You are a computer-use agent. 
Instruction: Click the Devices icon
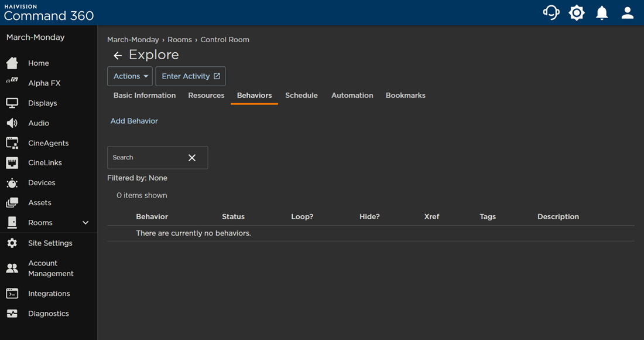[x=12, y=183]
